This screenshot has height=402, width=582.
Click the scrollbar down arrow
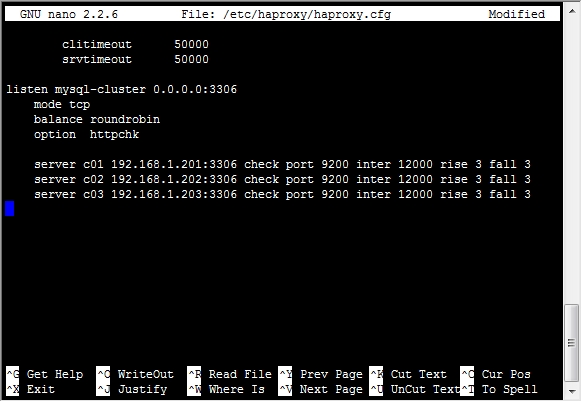pyautogui.click(x=572, y=391)
